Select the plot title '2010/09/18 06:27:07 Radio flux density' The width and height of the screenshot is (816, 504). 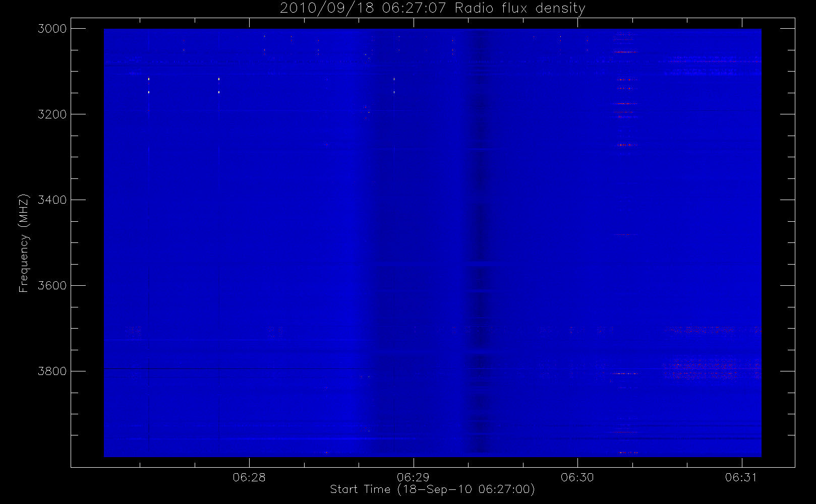tap(433, 9)
